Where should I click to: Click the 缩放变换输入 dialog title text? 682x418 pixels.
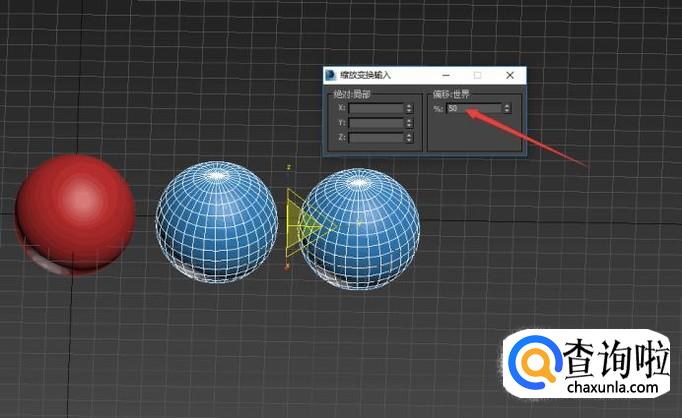coord(365,75)
